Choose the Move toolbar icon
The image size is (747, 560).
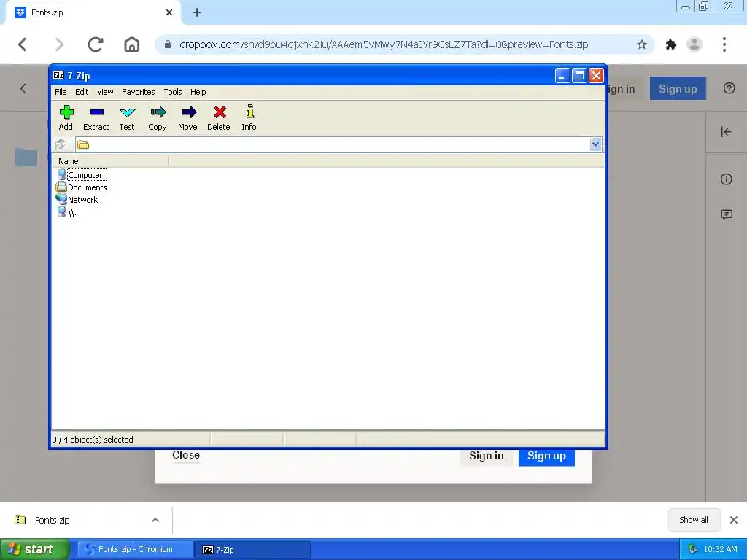(x=187, y=117)
